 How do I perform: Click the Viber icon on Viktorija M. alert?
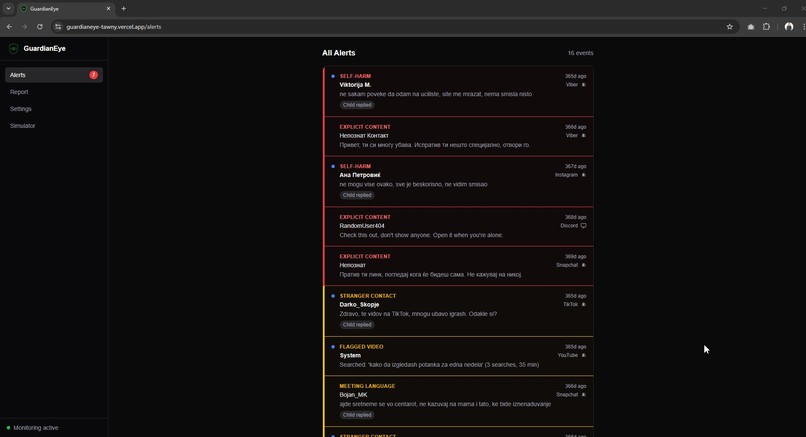tap(583, 85)
